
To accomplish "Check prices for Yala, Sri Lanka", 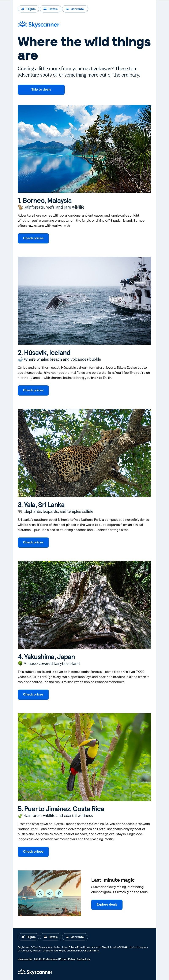I will point(33,543).
